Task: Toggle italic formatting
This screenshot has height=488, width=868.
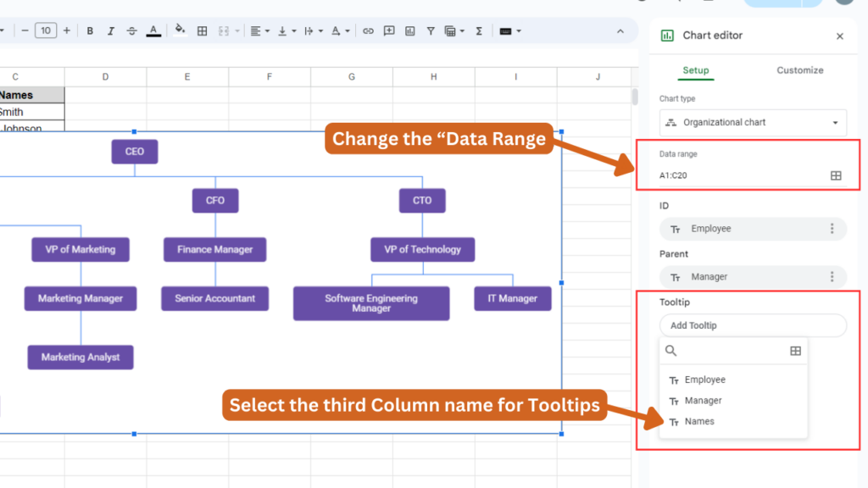Action: [109, 30]
